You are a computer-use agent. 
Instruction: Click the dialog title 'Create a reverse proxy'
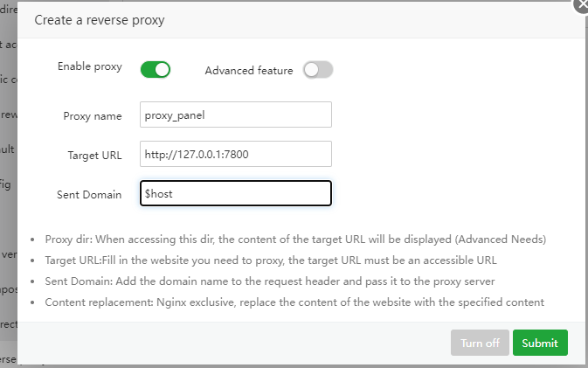(x=99, y=19)
